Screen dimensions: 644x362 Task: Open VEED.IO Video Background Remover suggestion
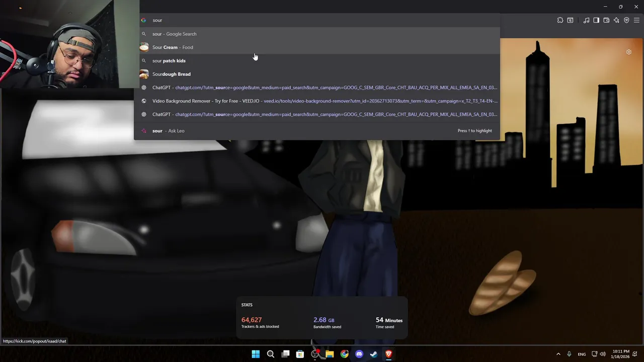click(x=317, y=101)
